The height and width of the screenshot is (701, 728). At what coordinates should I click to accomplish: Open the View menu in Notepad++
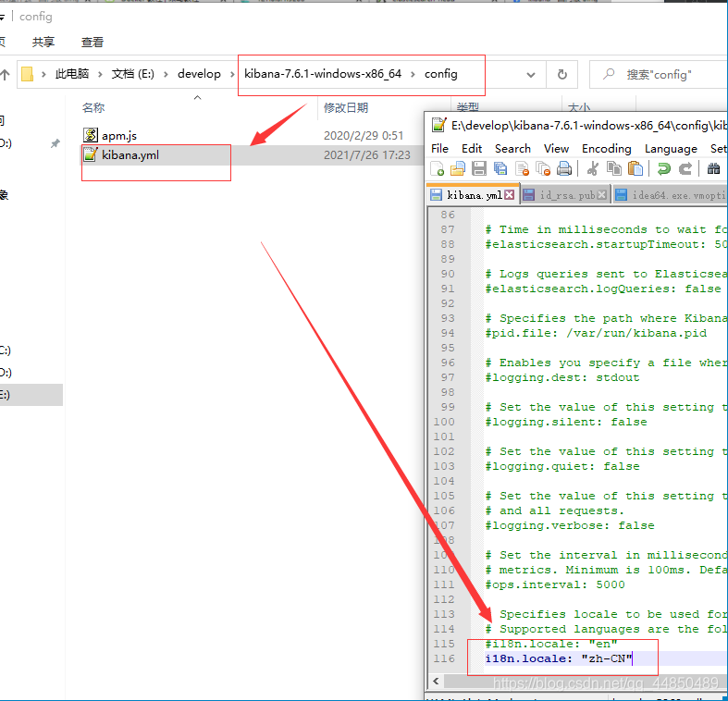556,149
